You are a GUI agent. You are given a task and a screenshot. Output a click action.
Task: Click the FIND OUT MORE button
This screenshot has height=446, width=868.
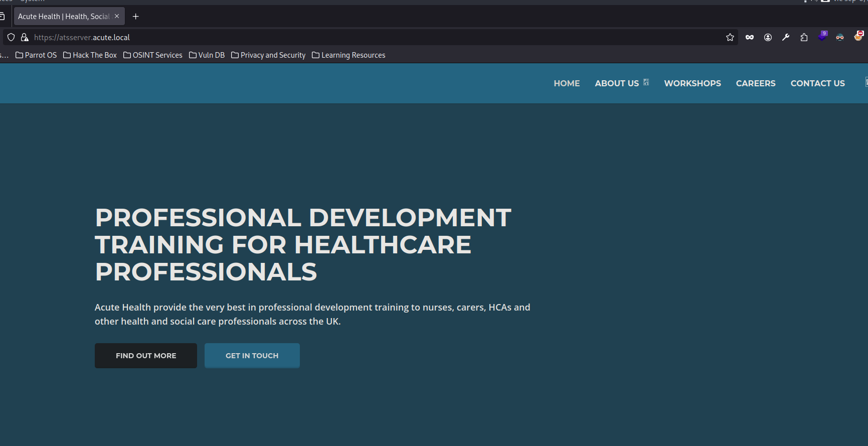[146, 356]
